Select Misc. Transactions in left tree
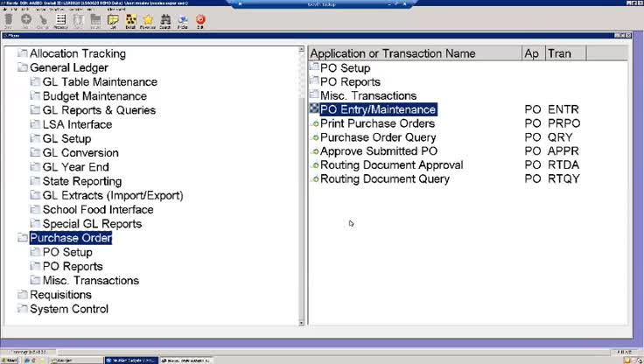Screen dimensions: 644x364 point(91,281)
